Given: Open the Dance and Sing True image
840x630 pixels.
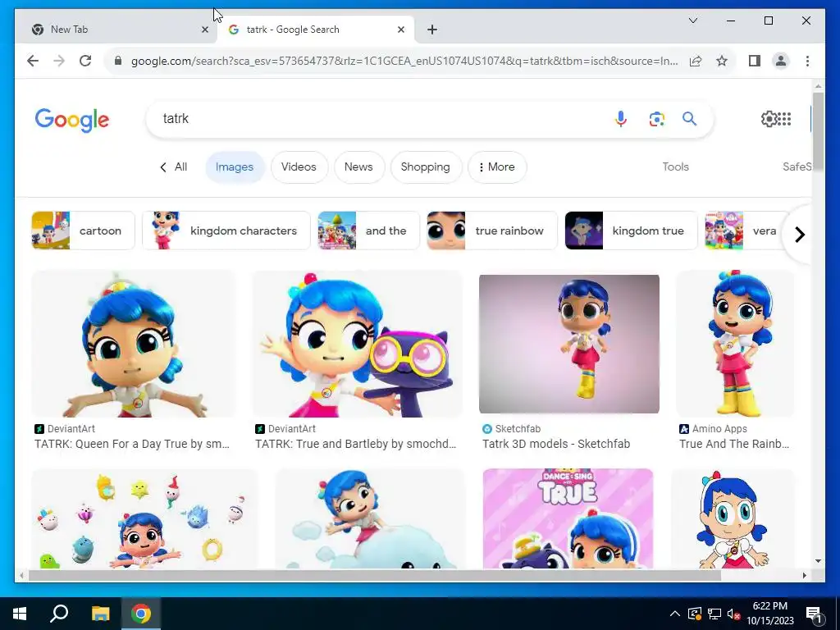Looking at the screenshot, I should click(568, 518).
